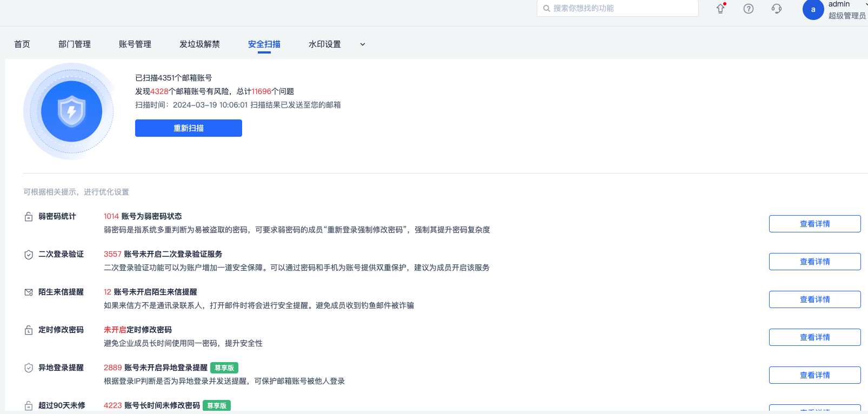
Task: Open 查看详情 for 陌生来信提醒
Action: point(815,299)
